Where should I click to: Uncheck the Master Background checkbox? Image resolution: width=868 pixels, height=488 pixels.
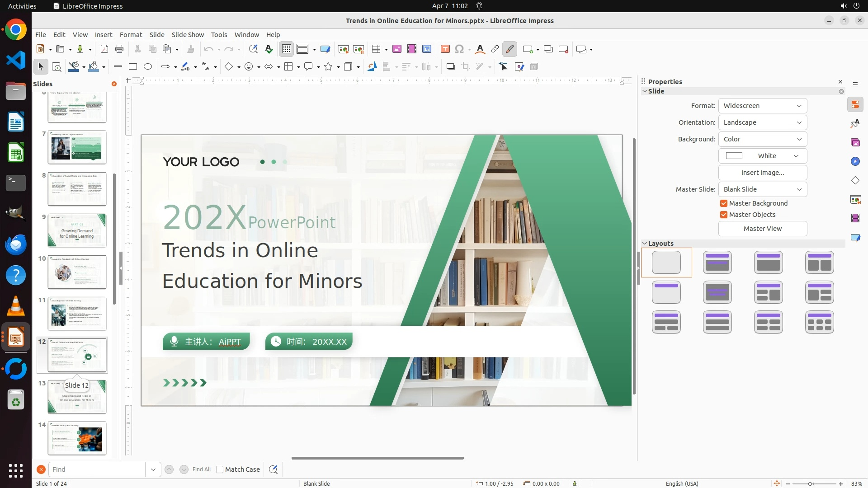(x=724, y=203)
